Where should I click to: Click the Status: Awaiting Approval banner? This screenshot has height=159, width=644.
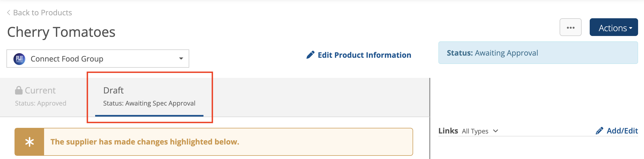[538, 53]
